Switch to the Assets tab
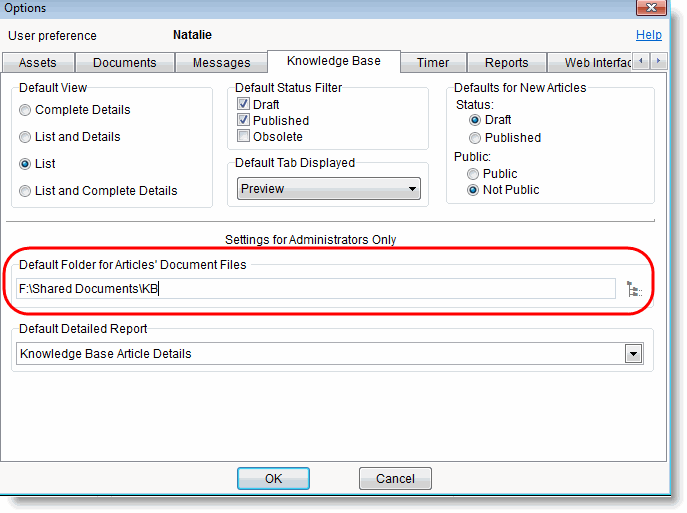The width and height of the screenshot is (687, 513). pos(38,63)
